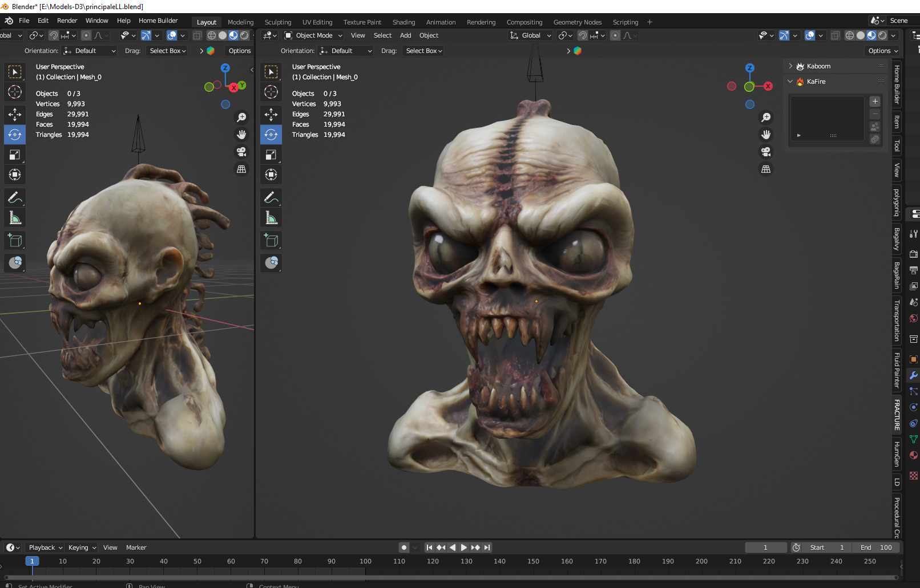Open Marker menu in timeline
The height and width of the screenshot is (588, 920).
click(x=136, y=548)
